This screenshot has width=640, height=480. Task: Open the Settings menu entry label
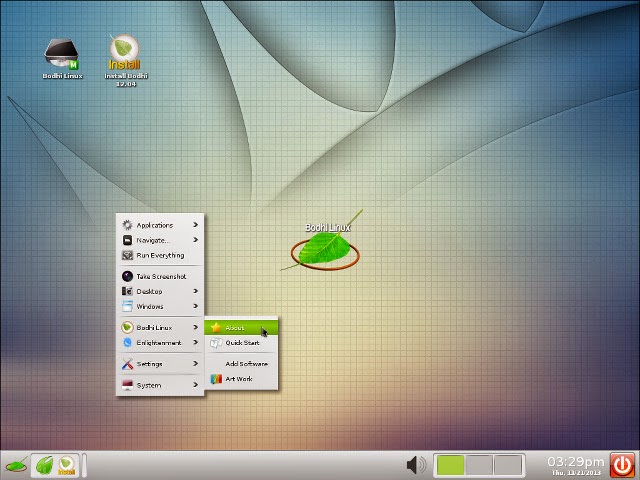click(149, 364)
